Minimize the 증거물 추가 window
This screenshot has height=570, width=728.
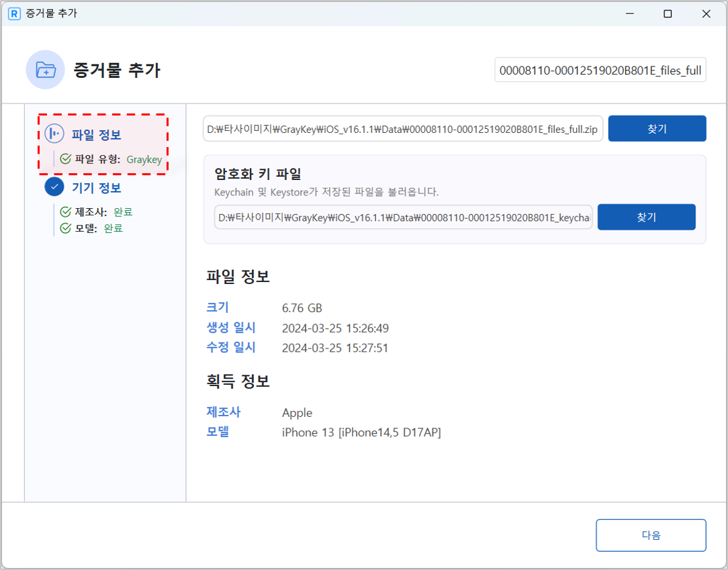point(629,13)
